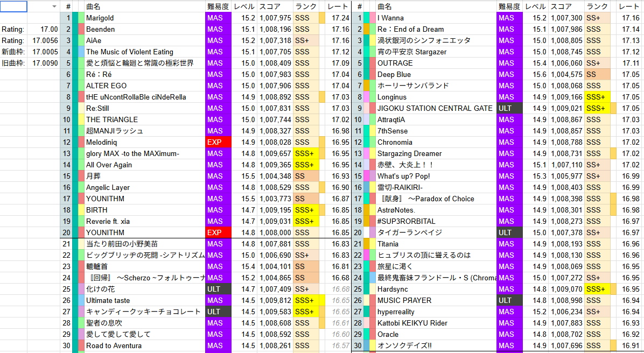Click the ULT cell in 化けの花 row
Viewport: 644px width, 353px height.
(218, 289)
